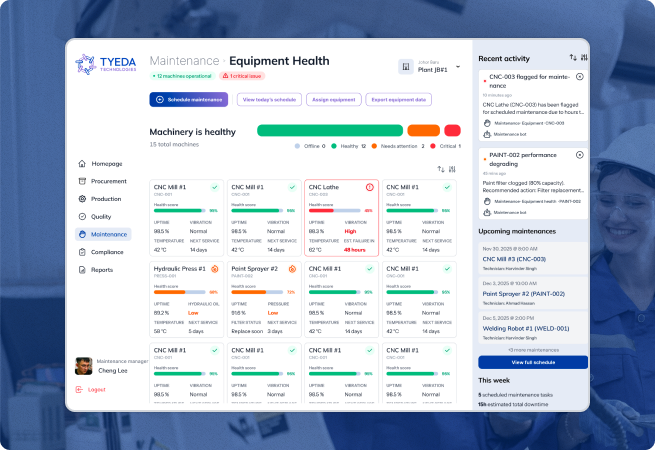This screenshot has width=655, height=450.
Task: Click the View full schedule button
Action: point(532,362)
